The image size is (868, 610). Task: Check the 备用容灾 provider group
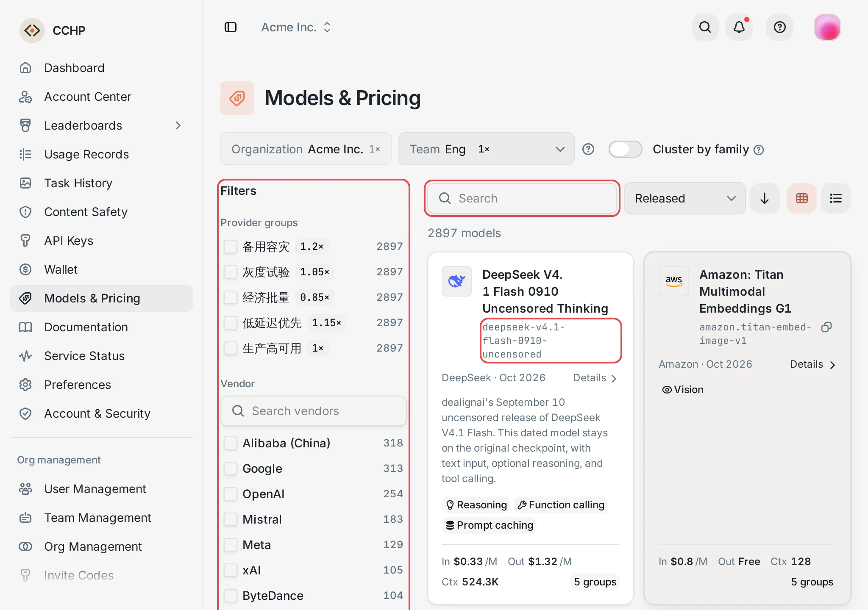point(231,247)
